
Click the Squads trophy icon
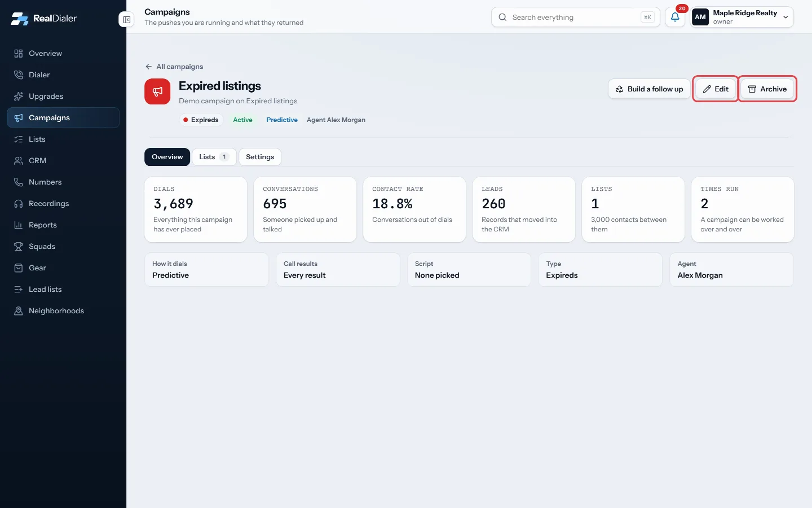coord(19,247)
